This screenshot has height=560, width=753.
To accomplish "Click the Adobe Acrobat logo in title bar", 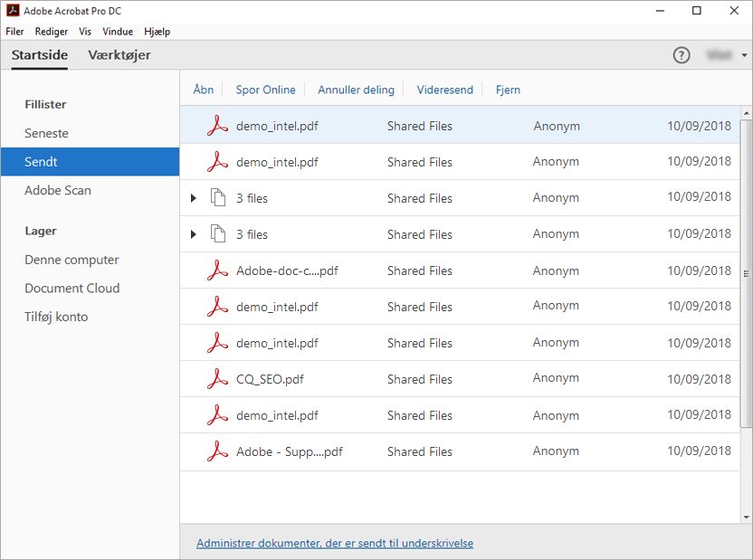I will click(x=11, y=11).
